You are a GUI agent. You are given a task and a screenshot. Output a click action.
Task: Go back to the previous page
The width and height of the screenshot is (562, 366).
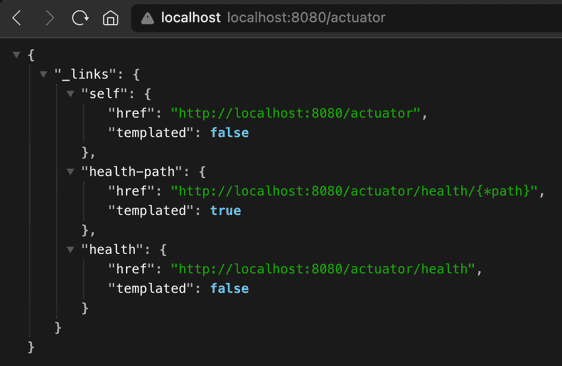(17, 18)
